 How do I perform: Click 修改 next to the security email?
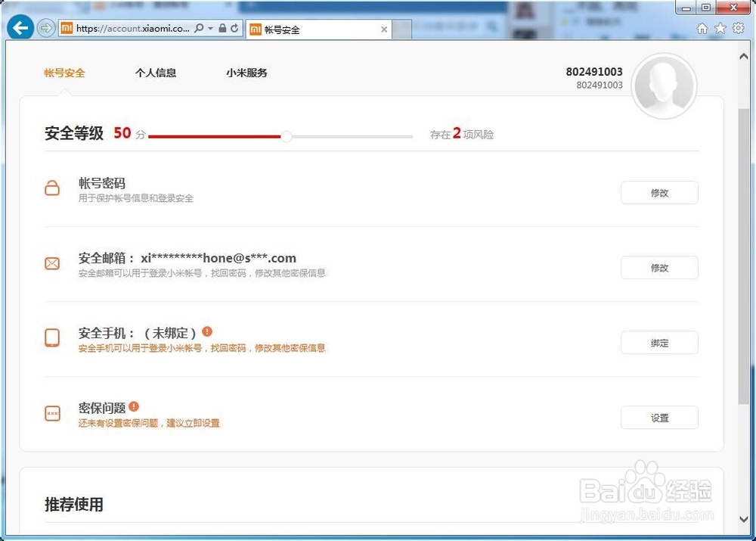(658, 268)
